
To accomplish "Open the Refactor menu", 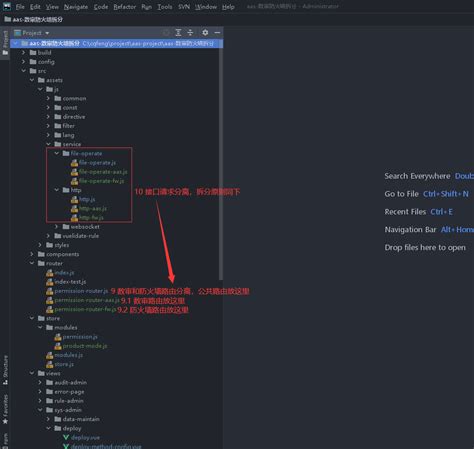I will tap(124, 7).
